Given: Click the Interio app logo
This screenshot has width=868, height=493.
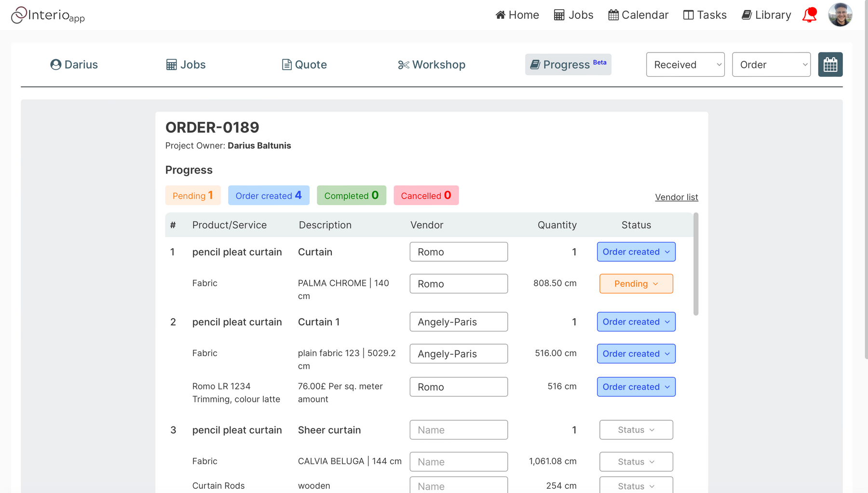Looking at the screenshot, I should coord(48,15).
